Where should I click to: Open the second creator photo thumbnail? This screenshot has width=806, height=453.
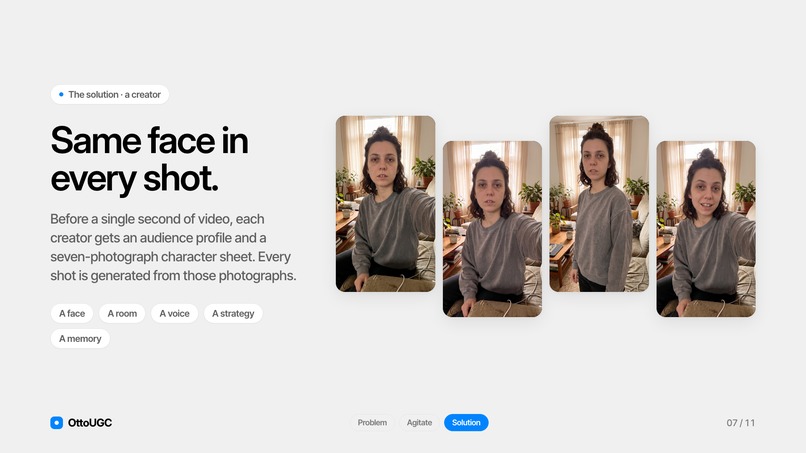click(x=492, y=229)
